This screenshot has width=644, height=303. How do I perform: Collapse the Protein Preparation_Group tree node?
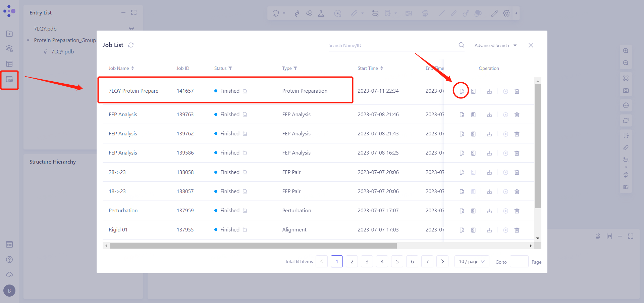pos(28,40)
